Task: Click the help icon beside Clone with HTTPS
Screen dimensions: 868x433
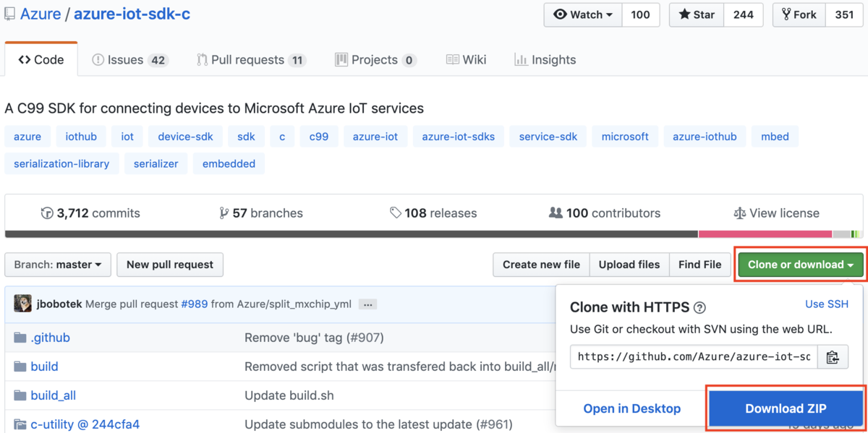Action: [699, 308]
